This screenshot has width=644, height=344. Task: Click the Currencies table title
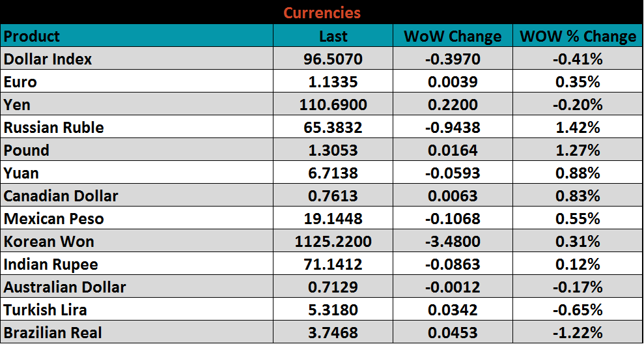click(322, 12)
